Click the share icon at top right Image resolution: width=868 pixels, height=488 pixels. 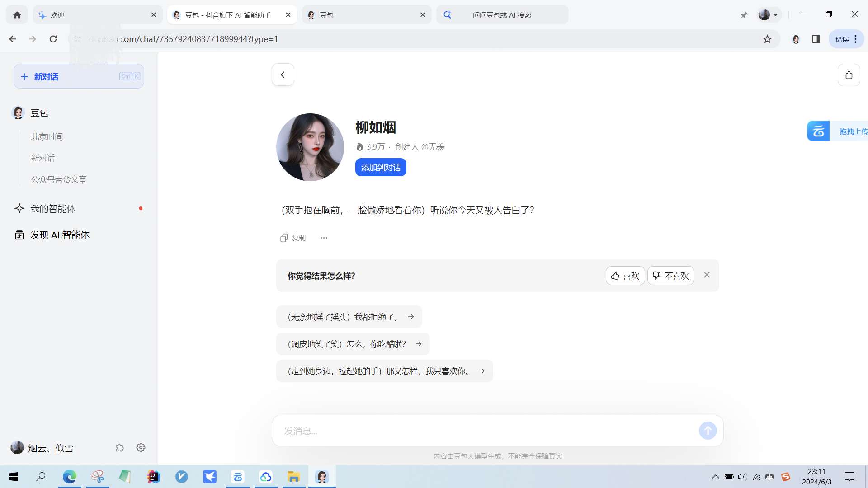(x=849, y=75)
